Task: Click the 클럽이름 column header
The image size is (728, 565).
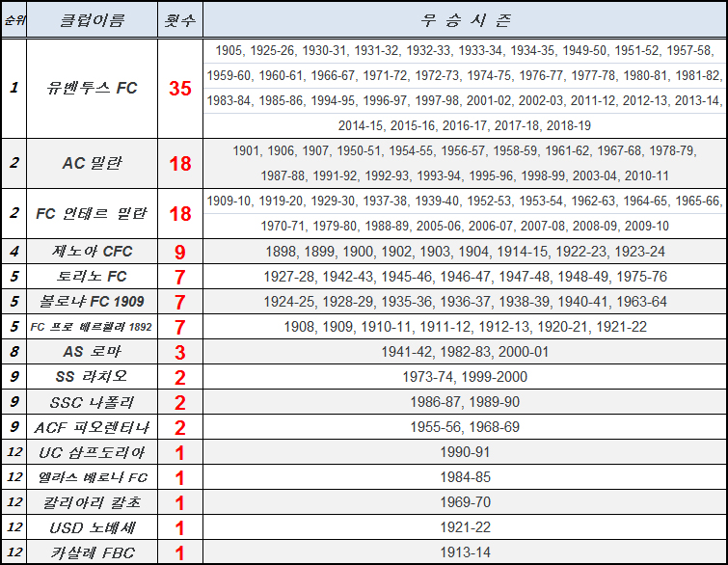Action: click(92, 20)
